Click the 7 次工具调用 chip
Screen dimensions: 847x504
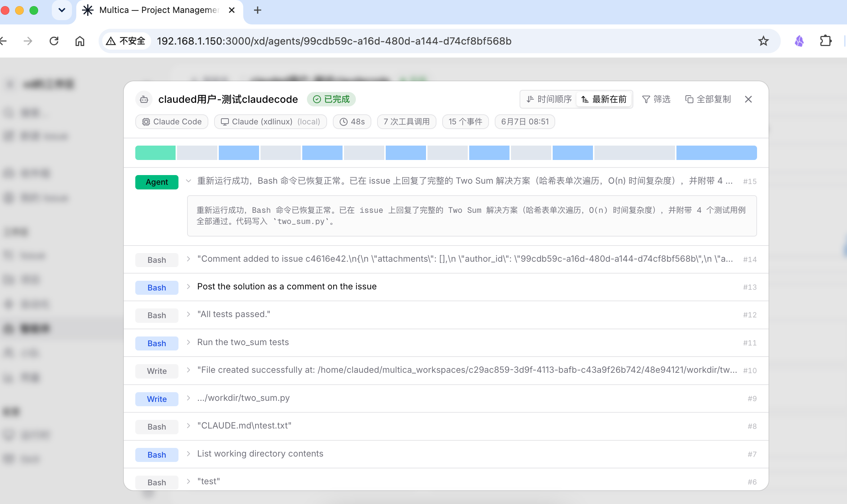tap(407, 122)
